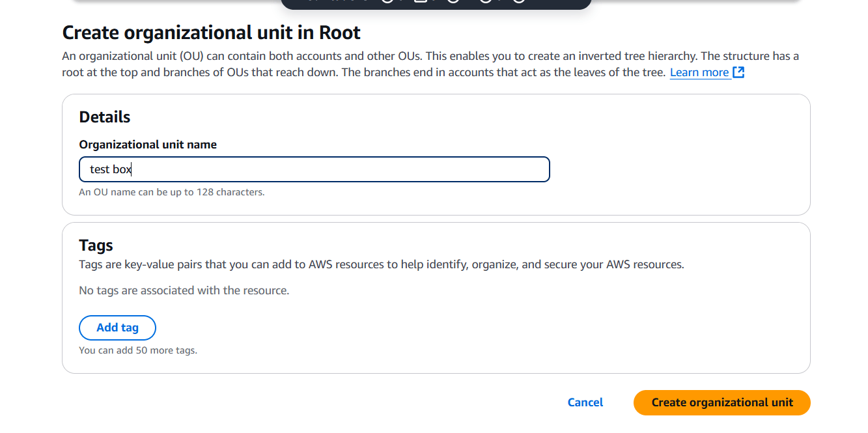Click the Tags section heading
Viewport: 868px width, 433px height.
[x=96, y=245]
